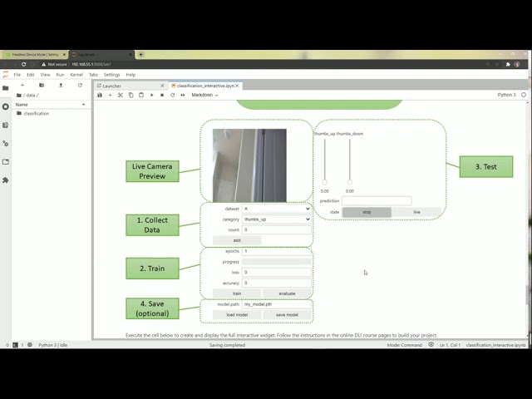532x399 pixels.
Task: Cut the selected cell with scissors icon
Action: [121, 95]
